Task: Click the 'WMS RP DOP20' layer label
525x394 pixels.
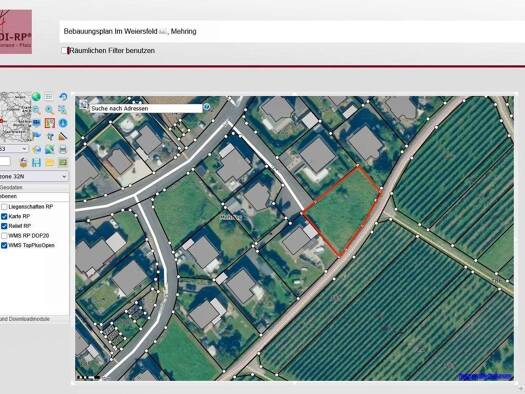Action: point(29,236)
